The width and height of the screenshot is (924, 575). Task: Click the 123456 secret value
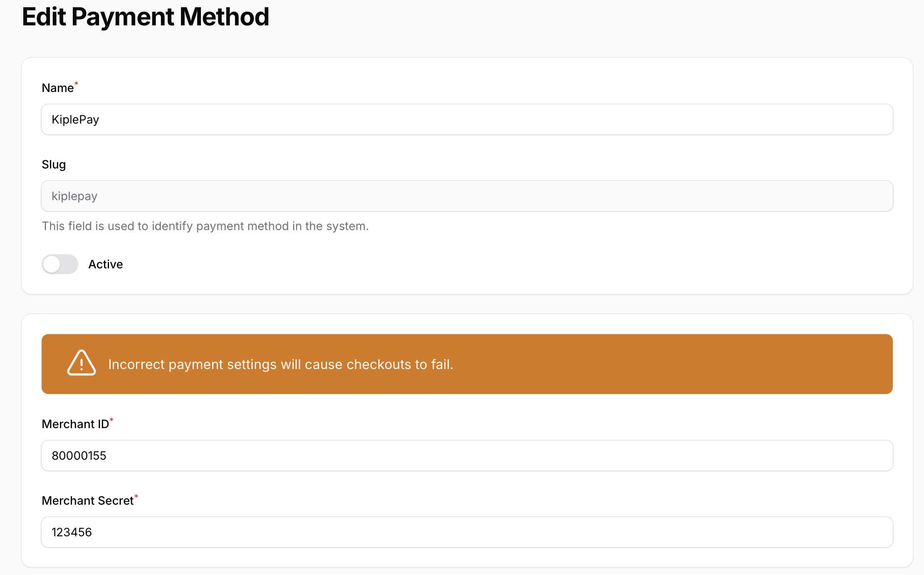[x=72, y=533]
